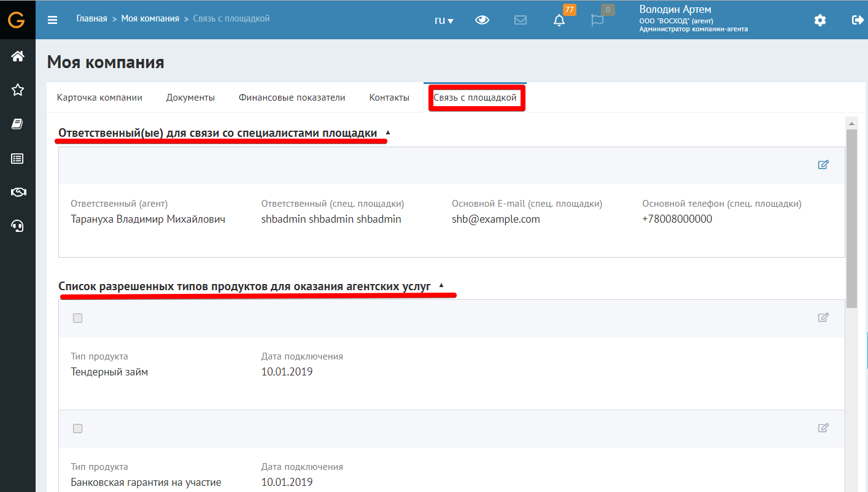Open messages via the envelope icon
868x492 pixels.
pos(521,20)
